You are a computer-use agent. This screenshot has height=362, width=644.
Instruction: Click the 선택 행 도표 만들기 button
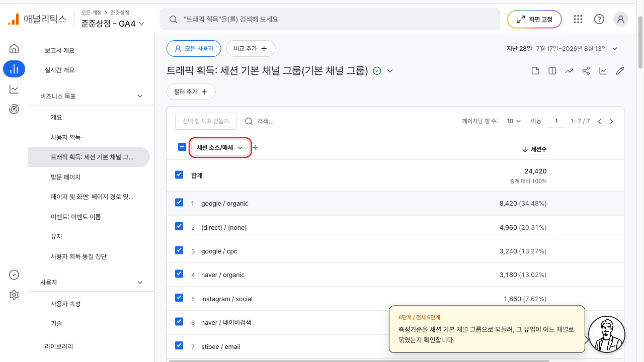[206, 121]
